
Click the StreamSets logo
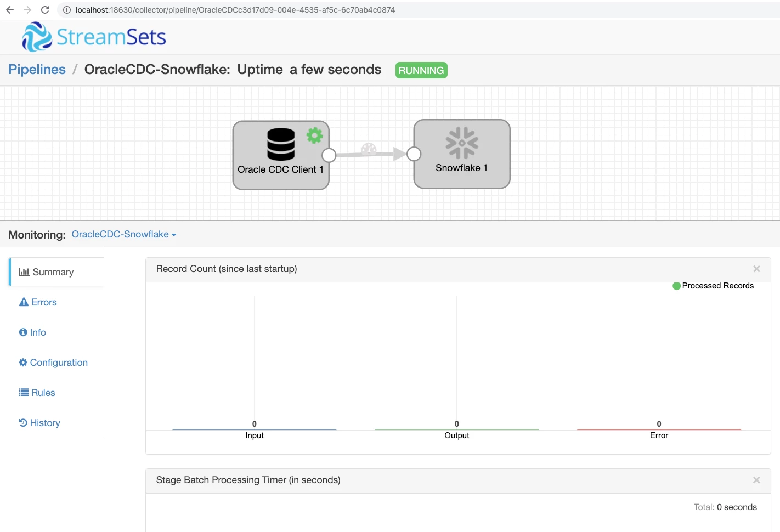94,37
